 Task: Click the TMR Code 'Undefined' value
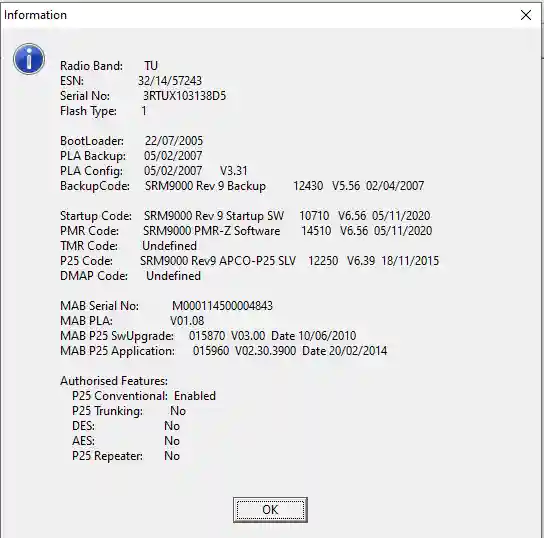[x=169, y=246]
